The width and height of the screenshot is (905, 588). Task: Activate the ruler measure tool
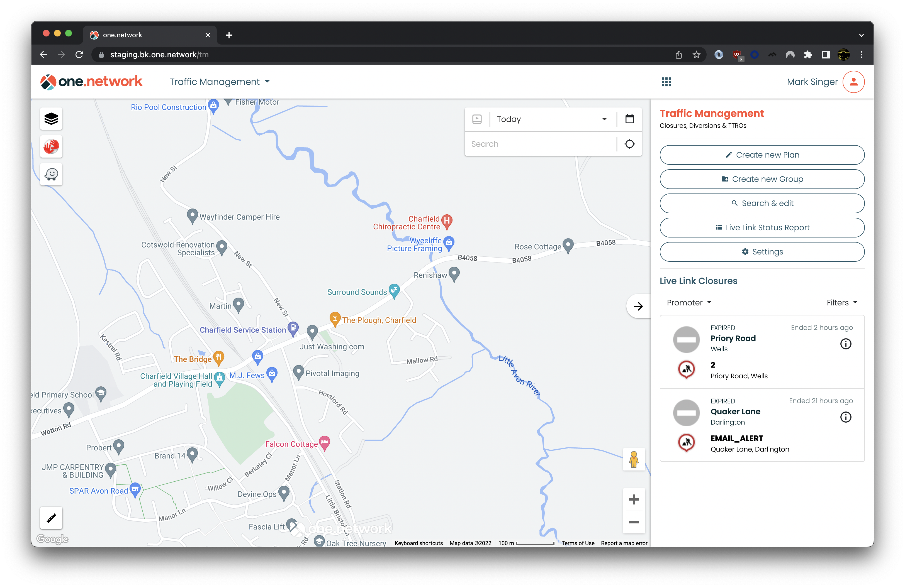click(51, 518)
